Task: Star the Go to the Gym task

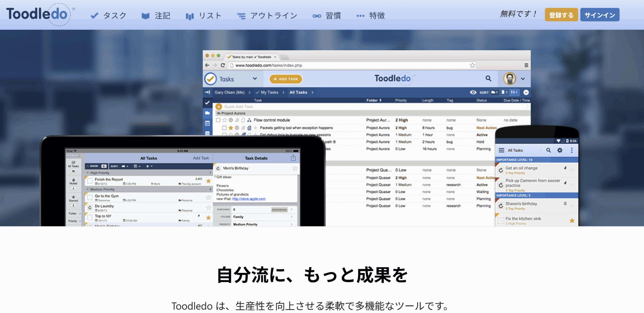Action: coord(208,197)
